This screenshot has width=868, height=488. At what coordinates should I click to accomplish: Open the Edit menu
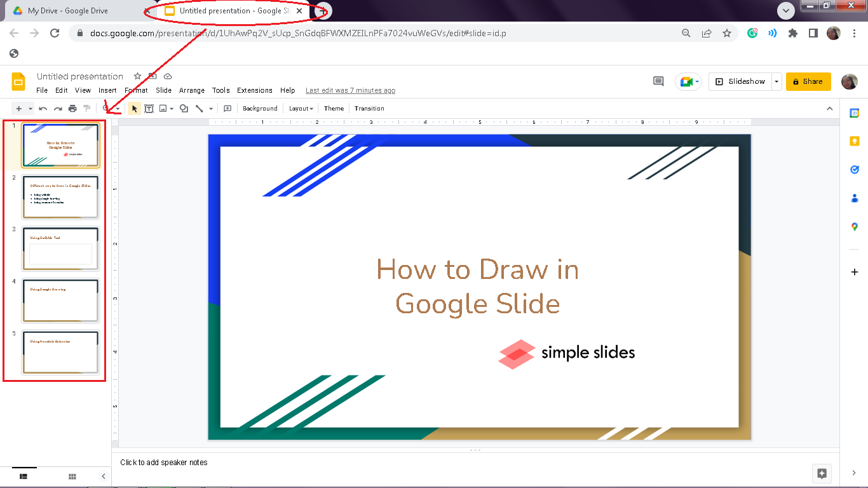(61, 90)
